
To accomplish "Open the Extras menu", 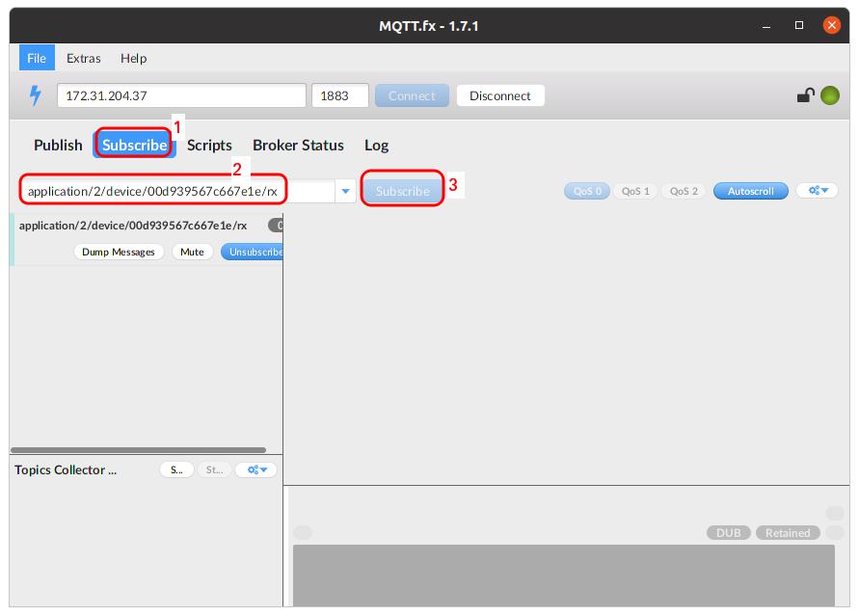I will tap(83, 58).
